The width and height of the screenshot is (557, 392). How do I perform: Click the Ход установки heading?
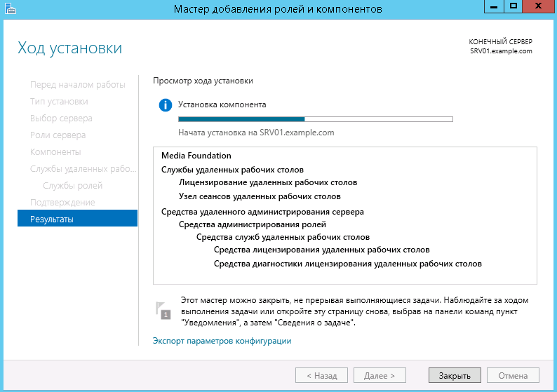(70, 48)
